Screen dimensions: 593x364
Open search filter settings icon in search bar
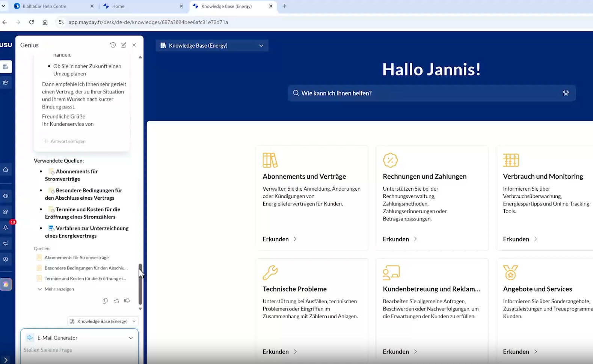point(566,93)
